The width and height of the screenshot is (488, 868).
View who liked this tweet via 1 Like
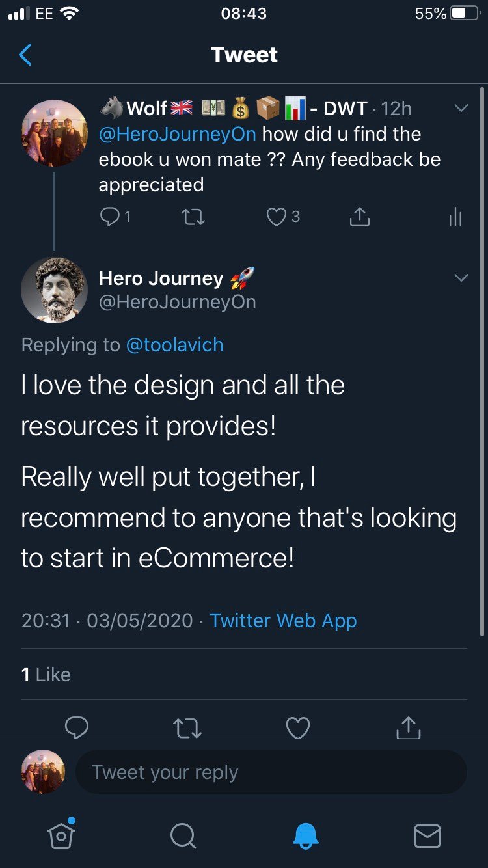[46, 675]
